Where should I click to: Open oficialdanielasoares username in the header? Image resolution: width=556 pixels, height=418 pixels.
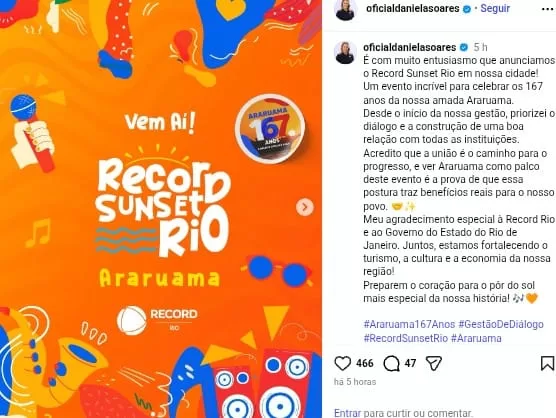[412, 8]
